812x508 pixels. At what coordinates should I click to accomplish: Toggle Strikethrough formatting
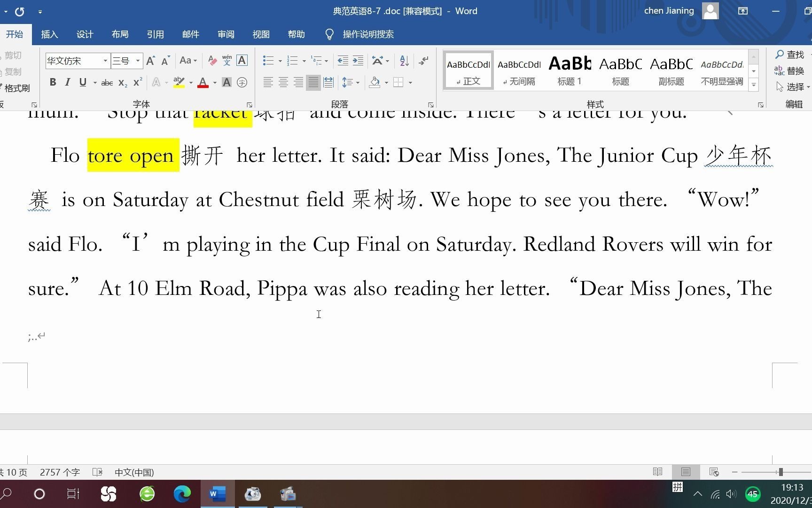pos(107,83)
